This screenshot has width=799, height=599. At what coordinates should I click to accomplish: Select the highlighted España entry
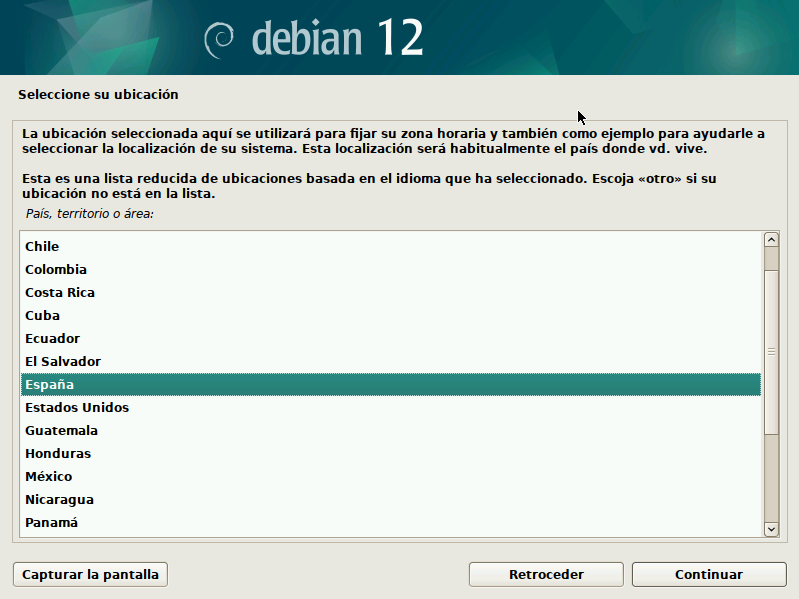[50, 385]
